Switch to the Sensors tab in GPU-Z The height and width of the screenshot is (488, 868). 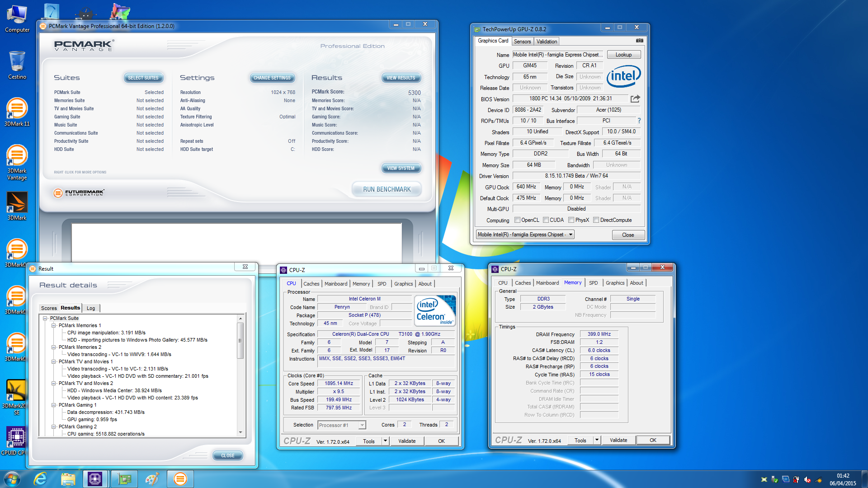coord(523,42)
